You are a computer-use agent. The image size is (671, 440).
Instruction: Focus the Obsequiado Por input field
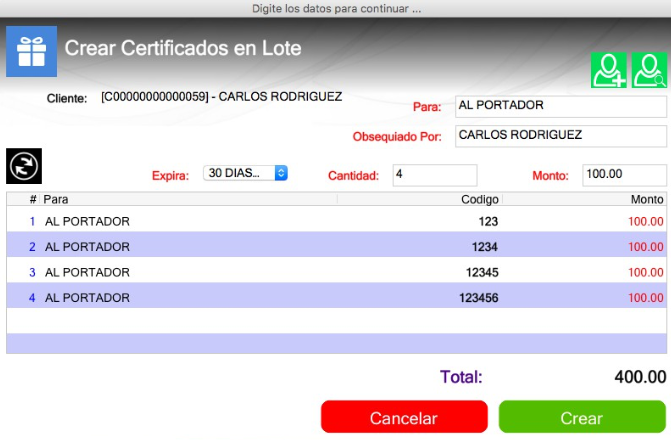561,136
